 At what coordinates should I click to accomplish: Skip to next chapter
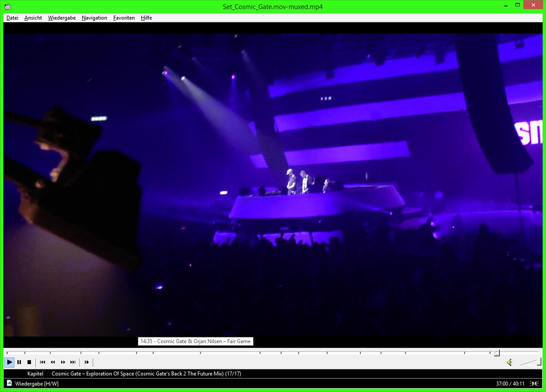(x=73, y=362)
